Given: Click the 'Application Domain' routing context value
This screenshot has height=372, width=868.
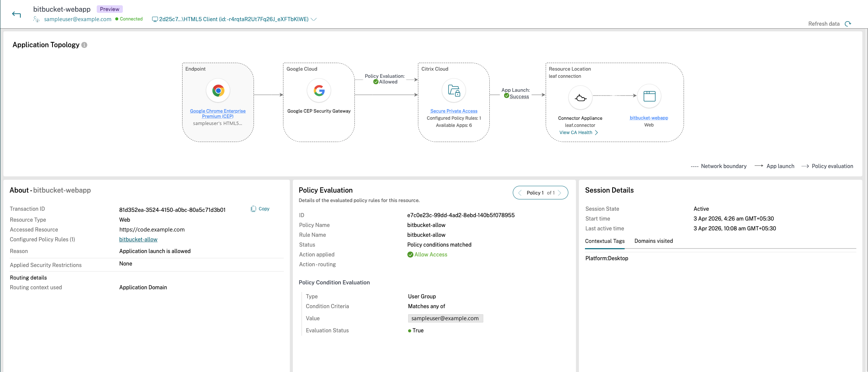Looking at the screenshot, I should pos(143,287).
